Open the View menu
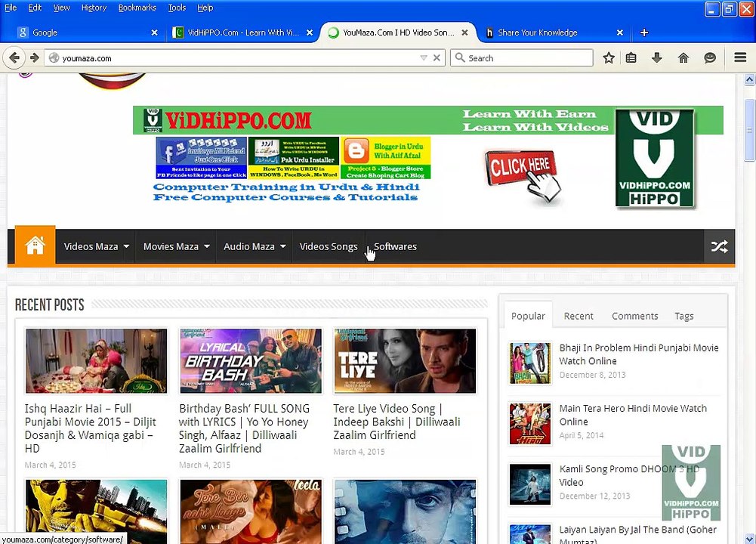Image resolution: width=756 pixels, height=544 pixels. coord(61,8)
